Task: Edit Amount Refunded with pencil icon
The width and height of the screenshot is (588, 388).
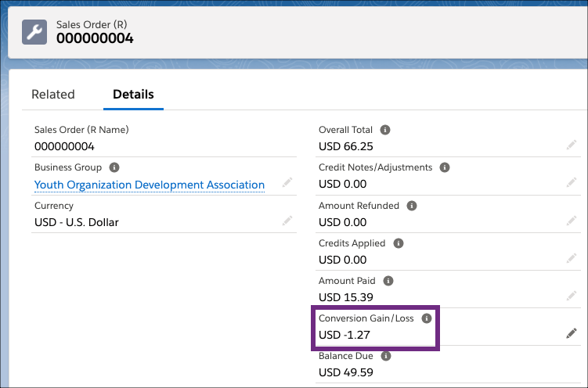Action: (x=572, y=221)
